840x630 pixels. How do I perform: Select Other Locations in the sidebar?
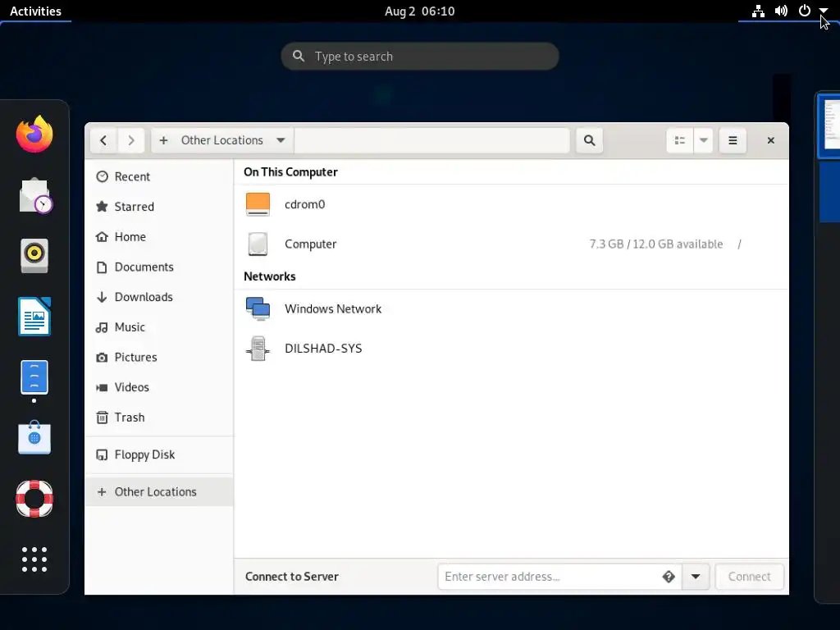tap(158, 492)
